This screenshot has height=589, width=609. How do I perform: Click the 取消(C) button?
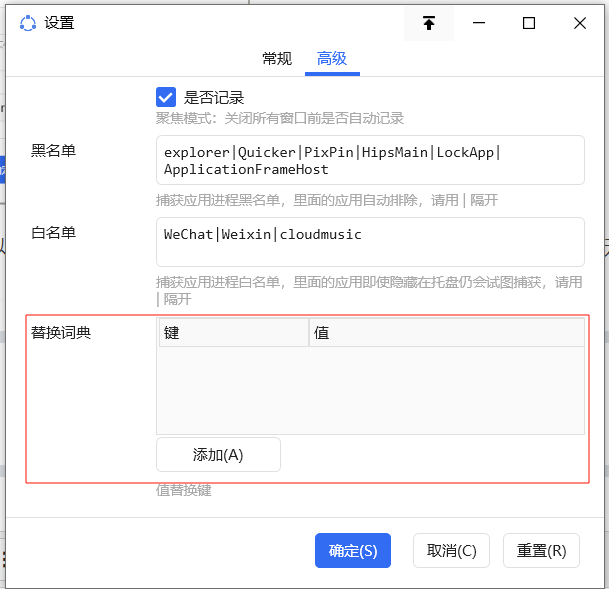point(451,551)
